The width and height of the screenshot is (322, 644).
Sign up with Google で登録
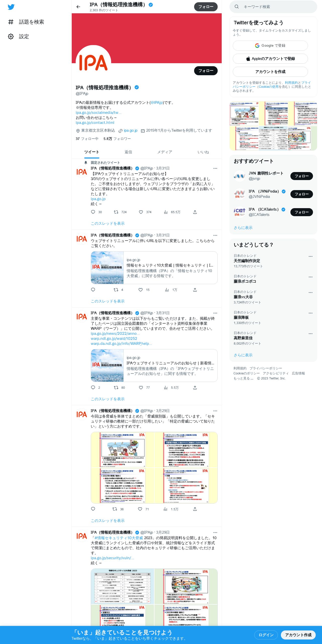270,46
